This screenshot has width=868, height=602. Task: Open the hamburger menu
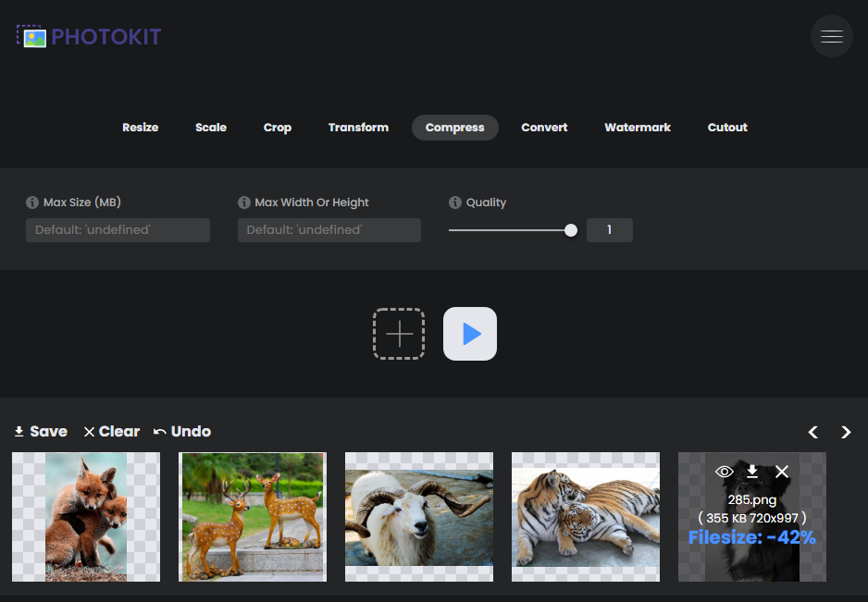831,37
